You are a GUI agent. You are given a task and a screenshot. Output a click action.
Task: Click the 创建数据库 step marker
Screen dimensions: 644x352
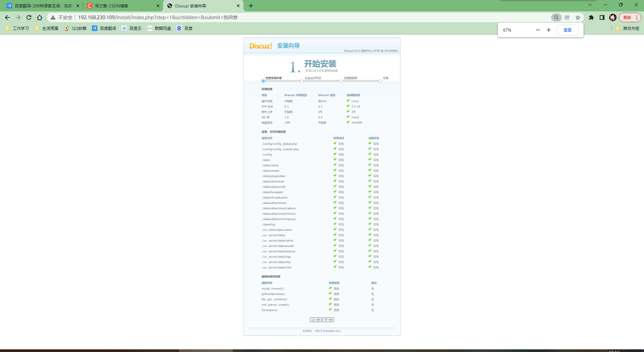341,81
